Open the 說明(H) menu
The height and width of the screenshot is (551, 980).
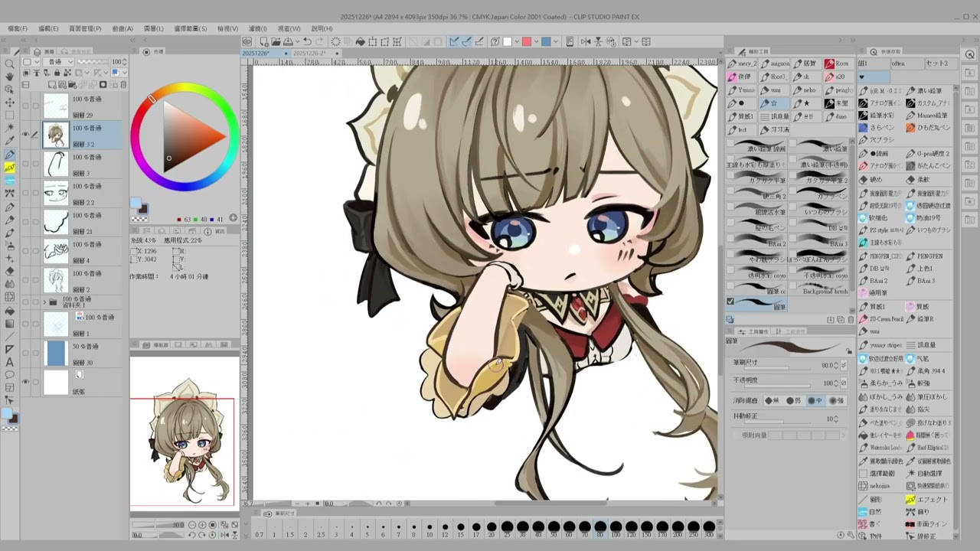click(x=322, y=28)
